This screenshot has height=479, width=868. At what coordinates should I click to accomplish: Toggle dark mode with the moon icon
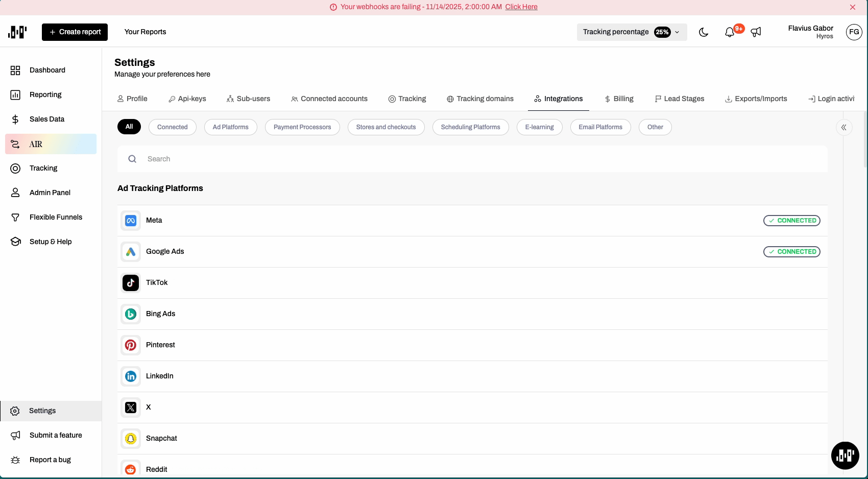(704, 32)
